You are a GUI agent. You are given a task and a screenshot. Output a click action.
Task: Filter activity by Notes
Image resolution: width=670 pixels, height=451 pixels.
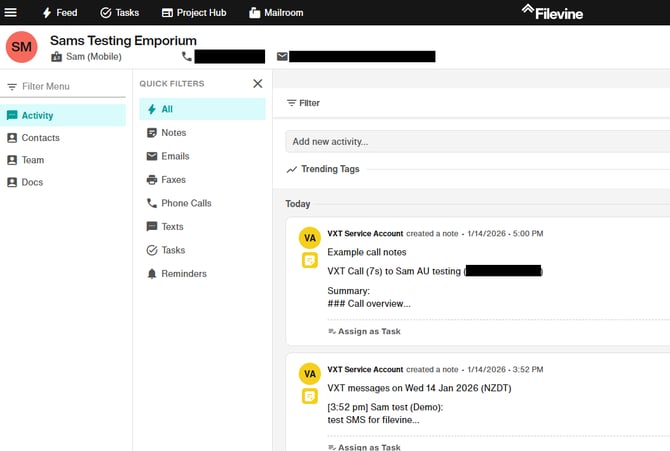(173, 133)
